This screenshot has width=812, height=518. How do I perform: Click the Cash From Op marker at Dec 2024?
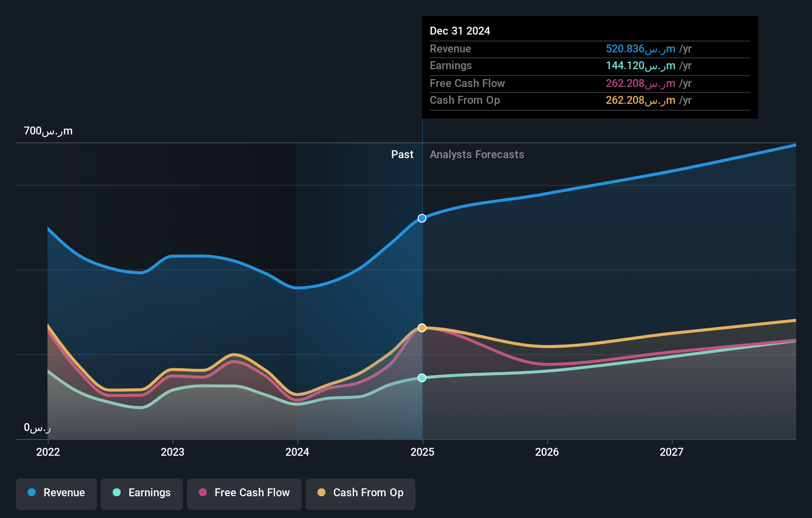pyautogui.click(x=422, y=328)
